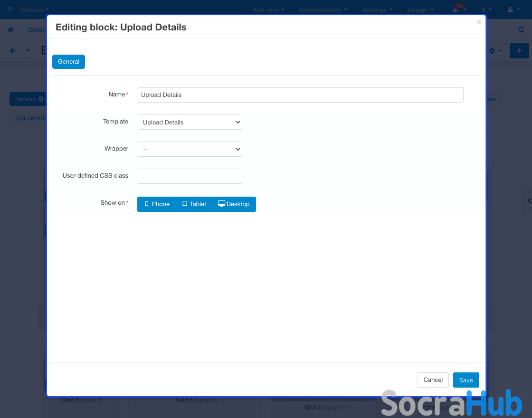Close the Editing block dialog
Image resolution: width=532 pixels, height=418 pixels.
(x=479, y=22)
